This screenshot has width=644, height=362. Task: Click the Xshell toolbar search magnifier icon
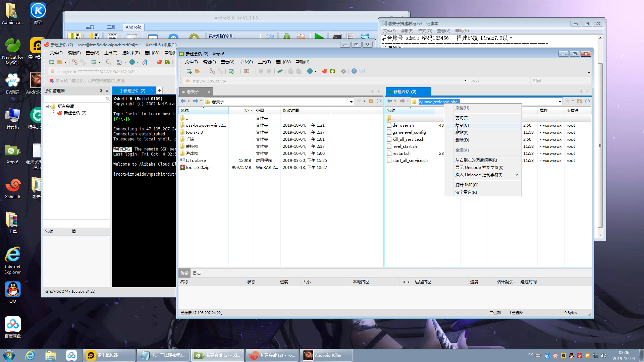click(x=108, y=62)
